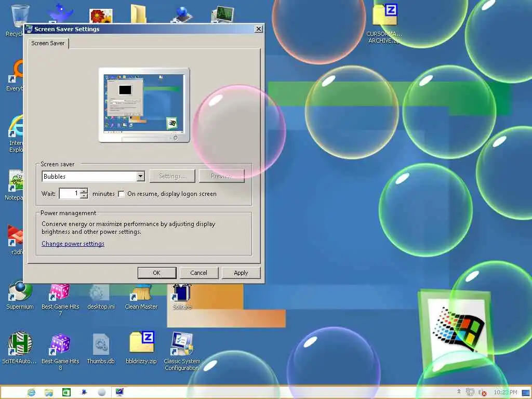Click the blue bird taskbar icon
This screenshot has height=399, width=532.
click(x=84, y=392)
